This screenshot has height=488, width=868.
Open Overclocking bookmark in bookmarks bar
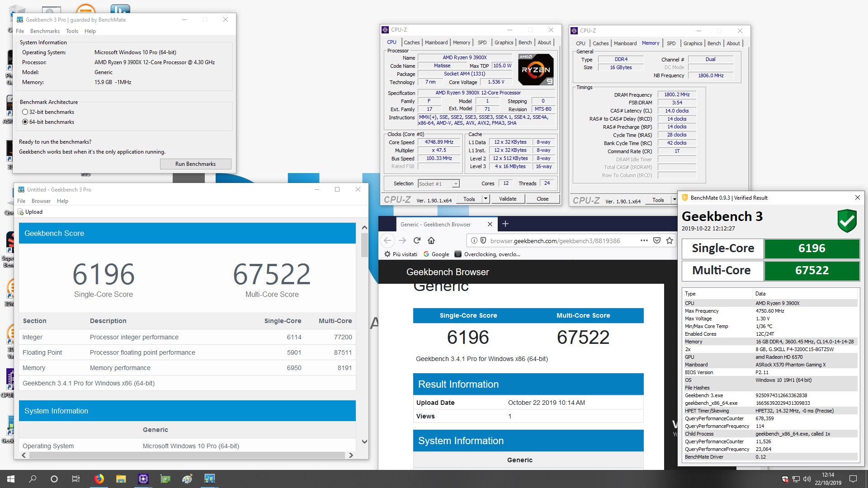(487, 254)
